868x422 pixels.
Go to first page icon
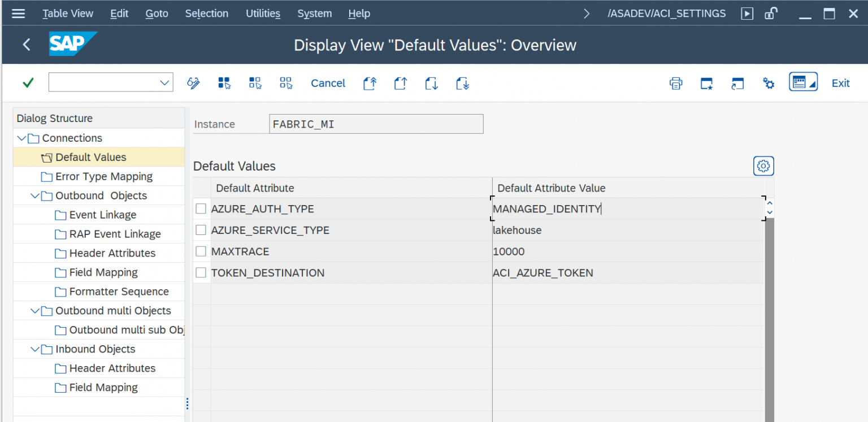click(370, 84)
